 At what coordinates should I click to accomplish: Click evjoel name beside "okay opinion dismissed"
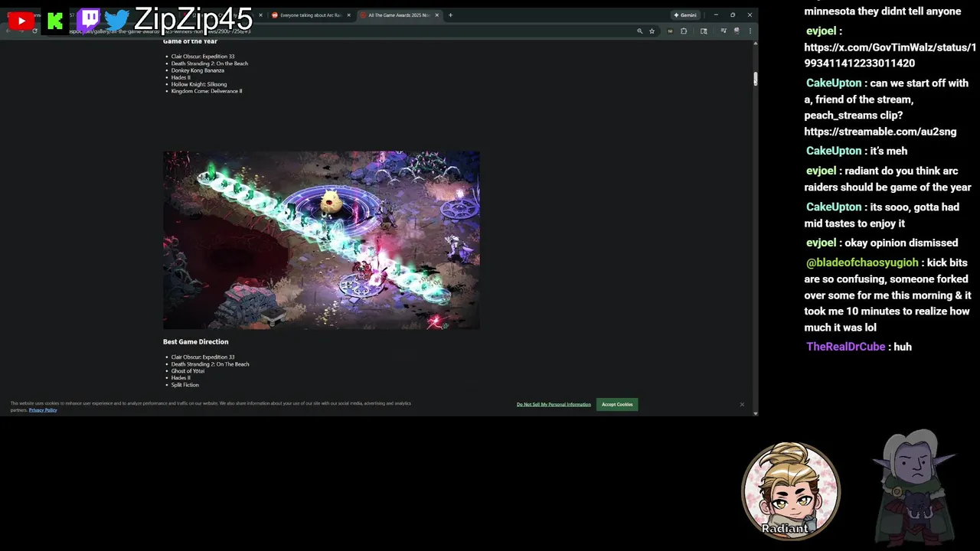821,243
